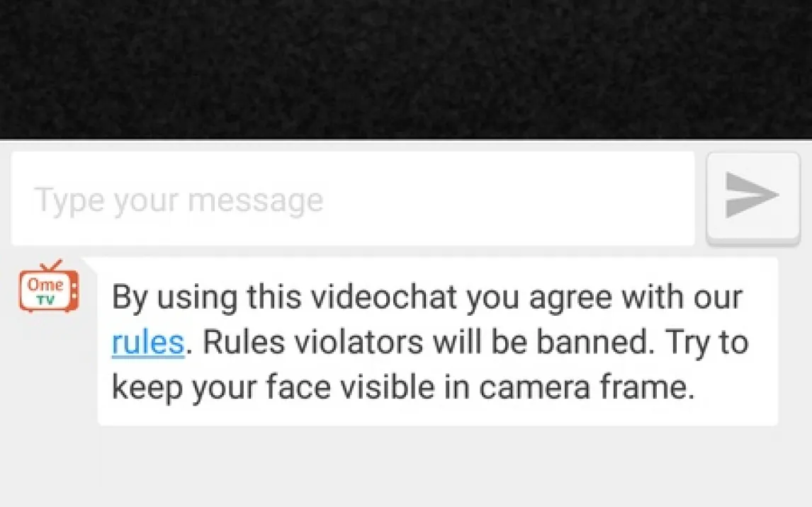Open the rules link

147,343
